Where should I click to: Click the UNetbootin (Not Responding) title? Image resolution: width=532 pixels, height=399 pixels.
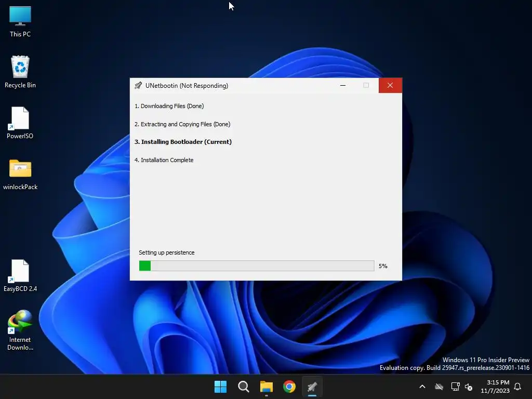[x=187, y=86]
